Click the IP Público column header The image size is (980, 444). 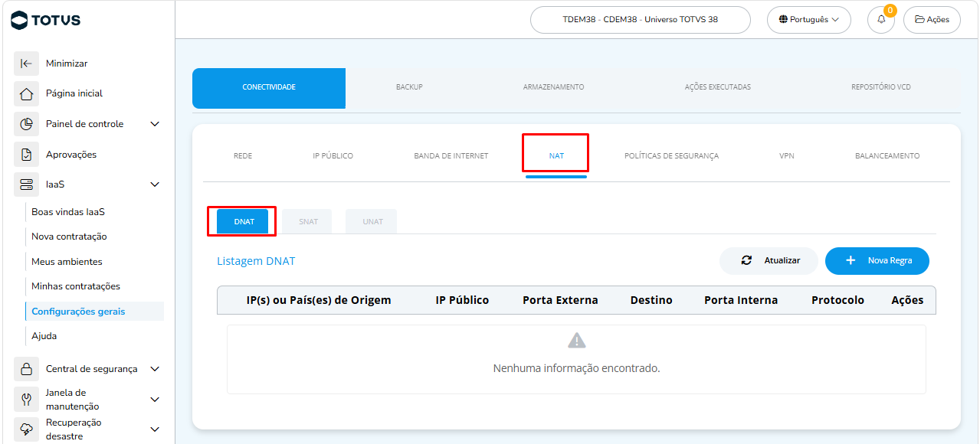pos(462,300)
